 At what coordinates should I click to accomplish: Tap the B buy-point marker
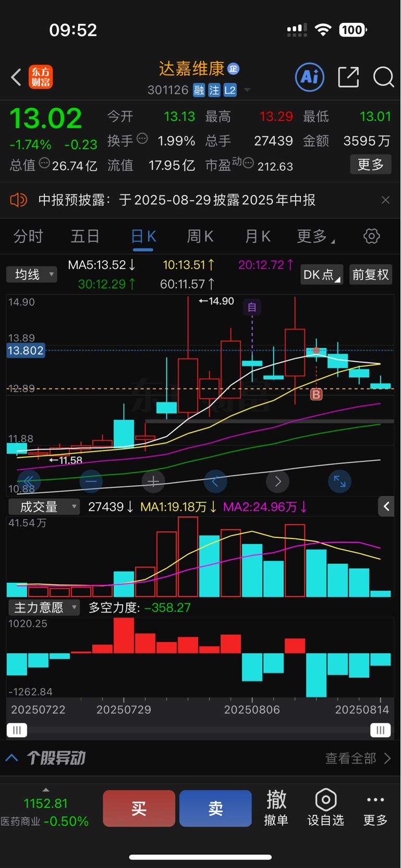(316, 395)
